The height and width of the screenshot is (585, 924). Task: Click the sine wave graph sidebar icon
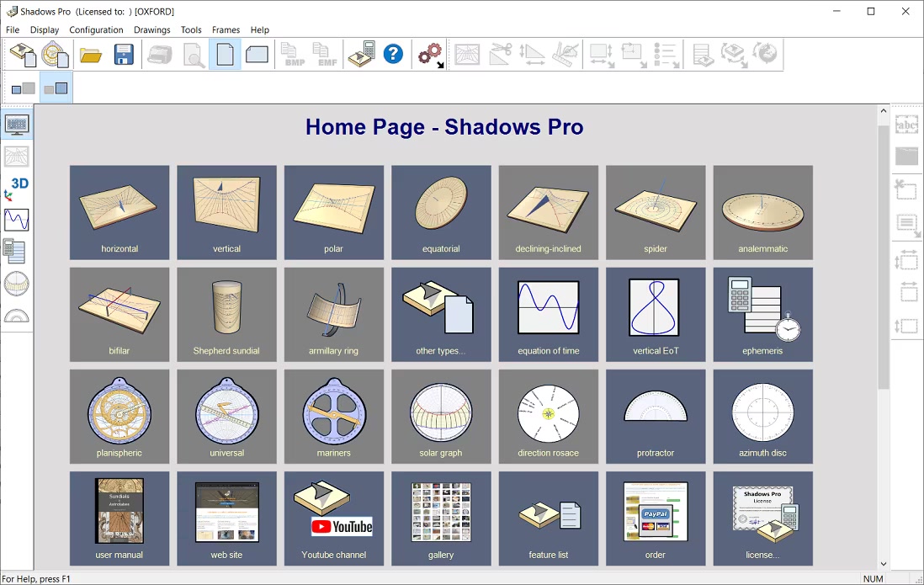(17, 220)
